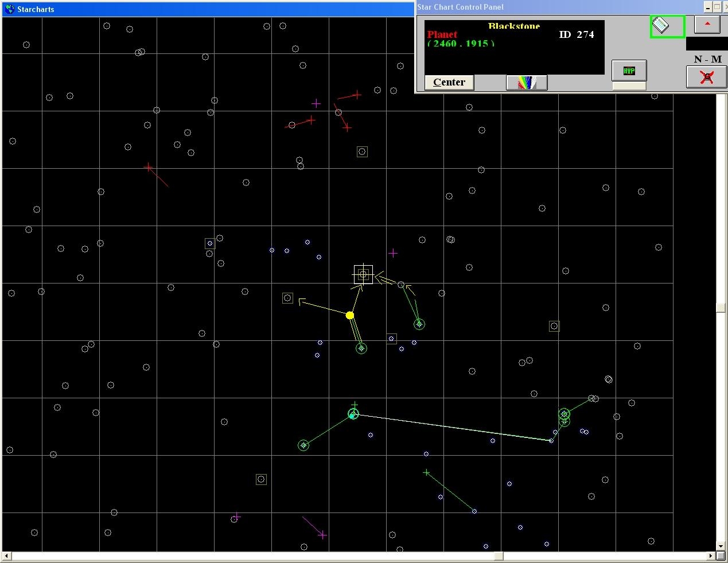Click the Starcharts globe title icon
The height and width of the screenshot is (563, 728).
(9, 9)
